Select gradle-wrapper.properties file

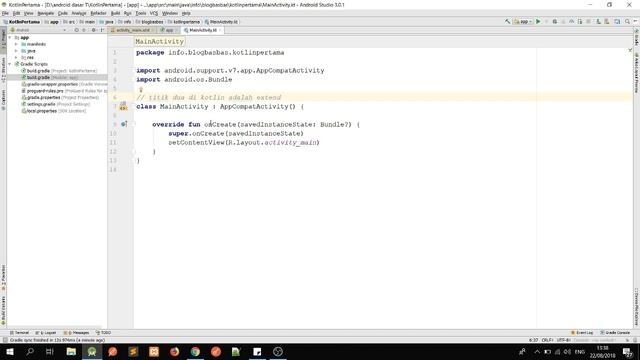click(x=64, y=84)
